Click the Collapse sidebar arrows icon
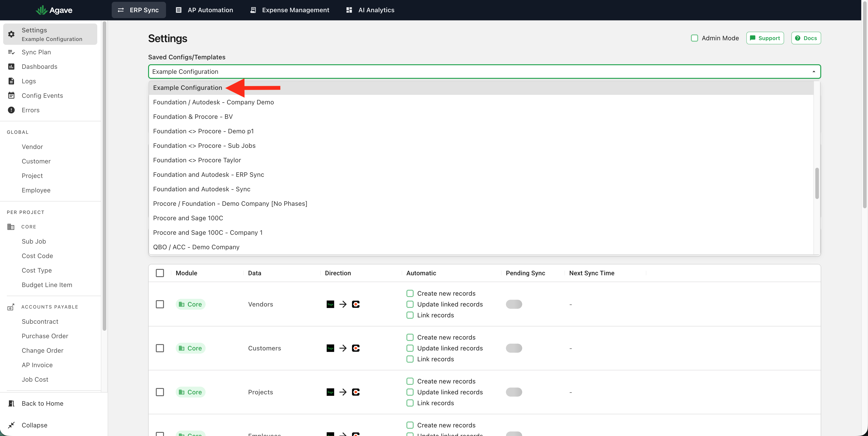Image resolution: width=868 pixels, height=436 pixels. (11, 425)
